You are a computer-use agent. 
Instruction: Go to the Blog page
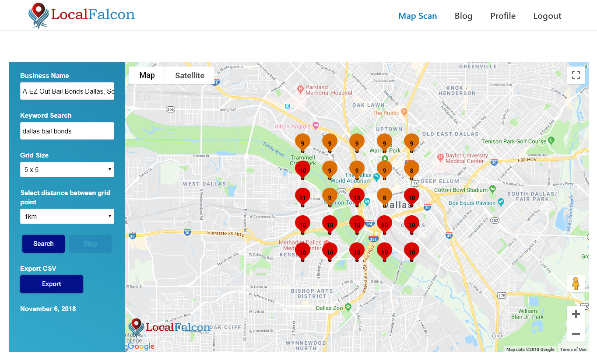464,16
